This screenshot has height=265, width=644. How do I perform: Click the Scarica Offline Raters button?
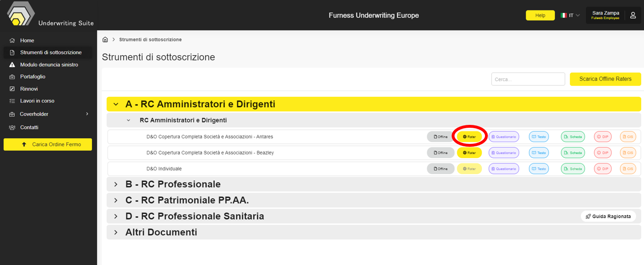[605, 79]
